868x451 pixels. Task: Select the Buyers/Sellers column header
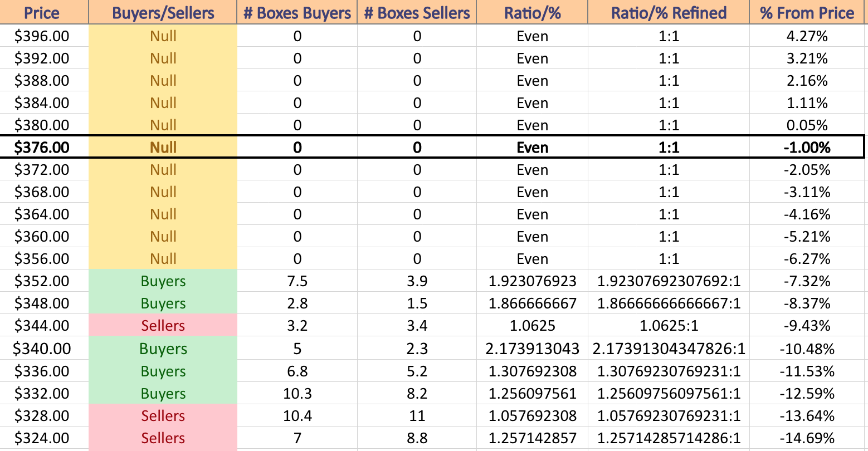(163, 13)
